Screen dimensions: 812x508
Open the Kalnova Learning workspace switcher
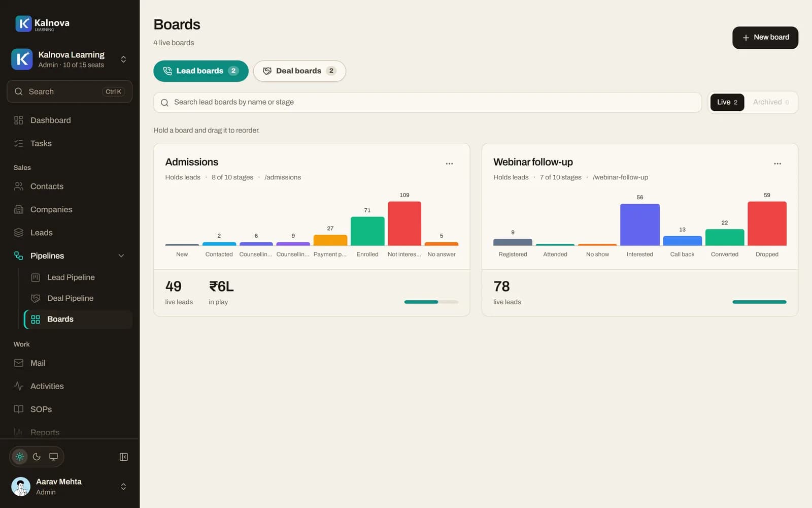tap(70, 59)
